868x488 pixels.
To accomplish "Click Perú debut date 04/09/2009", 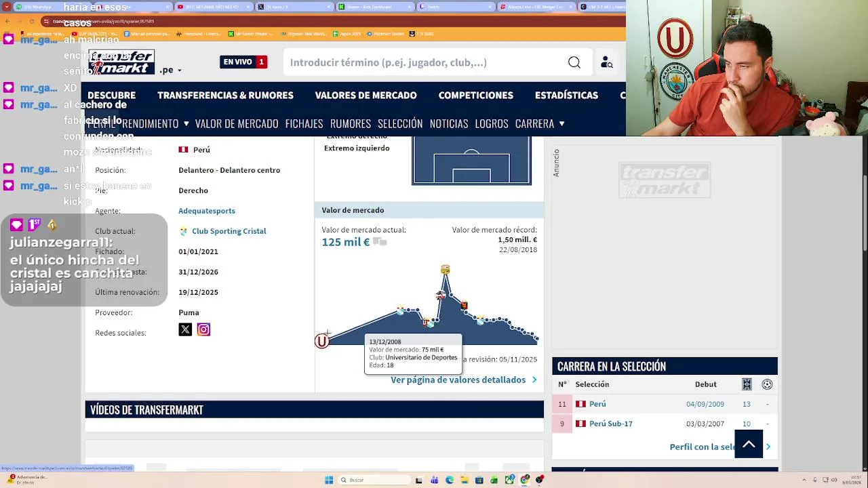I will point(705,404).
